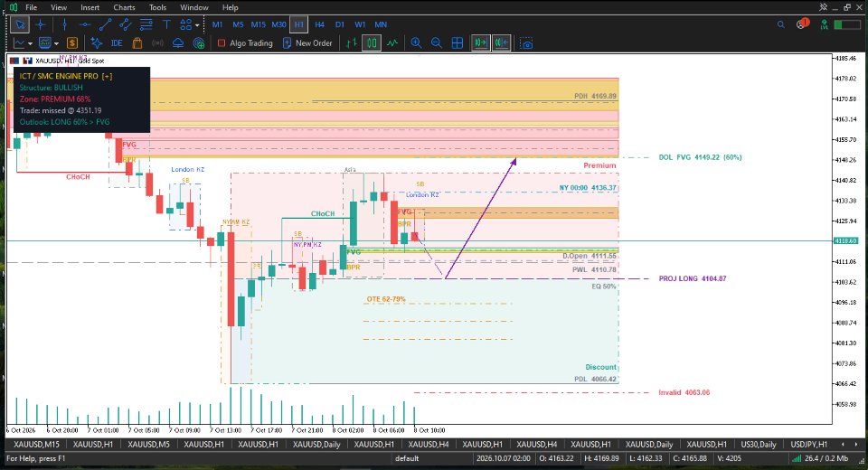
Task: Open the Help menu
Action: 231,7
